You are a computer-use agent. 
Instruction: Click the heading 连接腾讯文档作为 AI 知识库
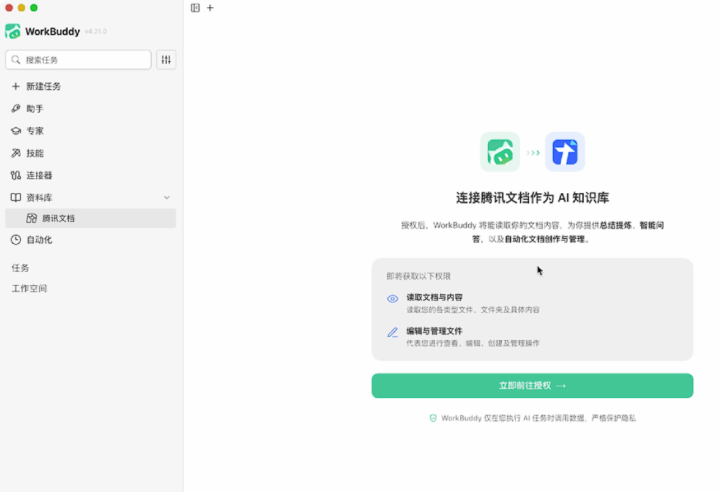click(x=532, y=198)
